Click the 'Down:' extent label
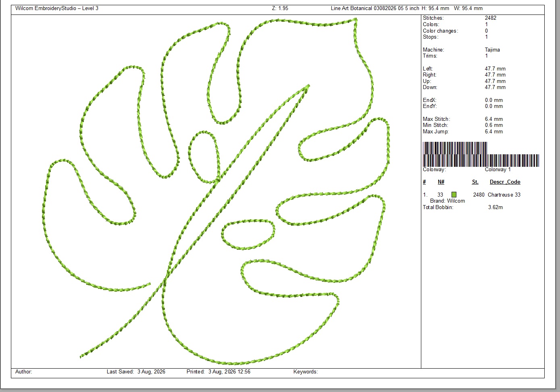560x392 pixels. click(430, 87)
